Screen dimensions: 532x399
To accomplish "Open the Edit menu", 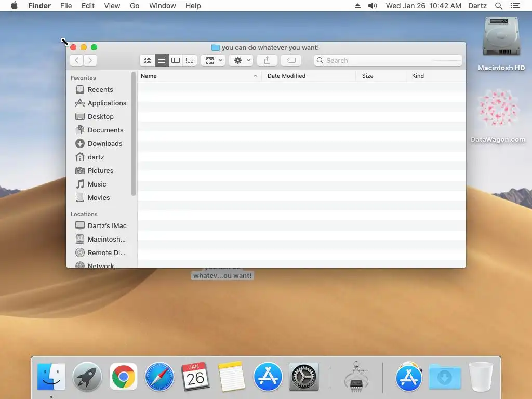I will click(x=88, y=6).
